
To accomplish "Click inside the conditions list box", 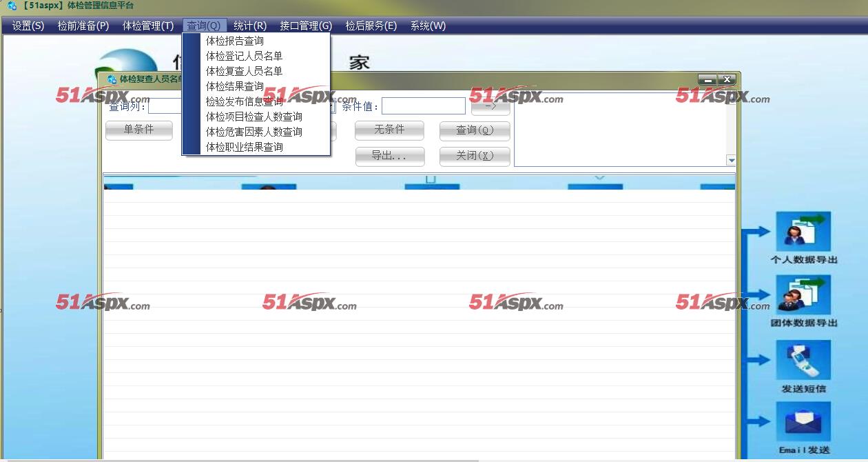I will 620,130.
